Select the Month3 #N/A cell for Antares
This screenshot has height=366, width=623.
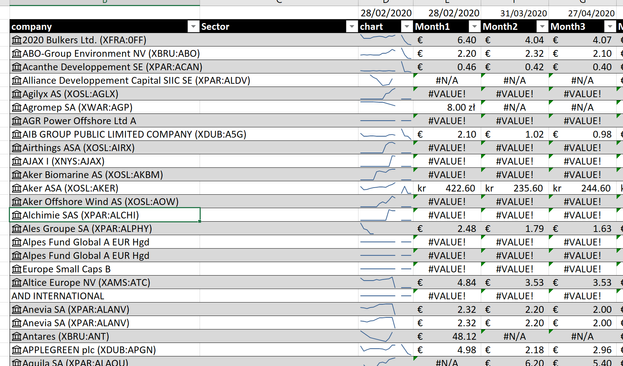pos(582,337)
